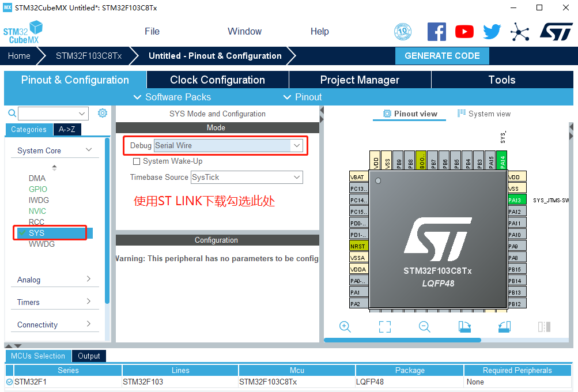Go to Home breadcrumb
This screenshot has width=578, height=392.
click(19, 56)
